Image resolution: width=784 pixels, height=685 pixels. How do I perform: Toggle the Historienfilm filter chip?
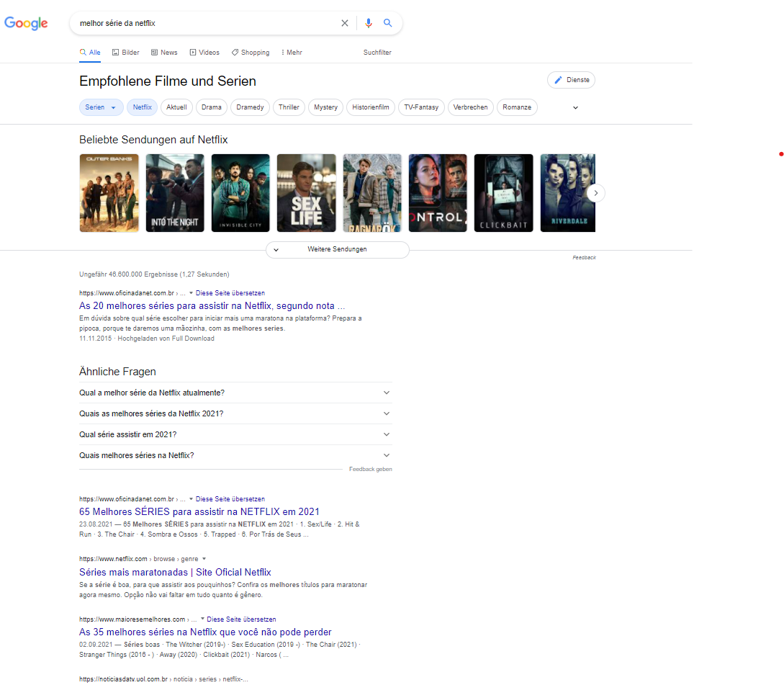371,107
